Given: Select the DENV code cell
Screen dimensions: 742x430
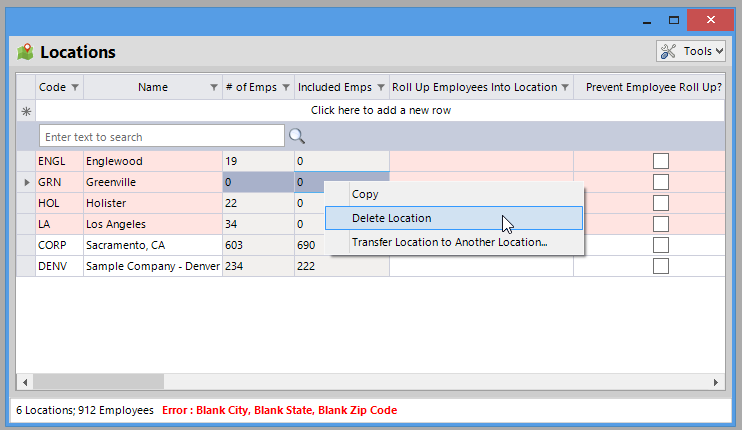Looking at the screenshot, I should (x=59, y=266).
